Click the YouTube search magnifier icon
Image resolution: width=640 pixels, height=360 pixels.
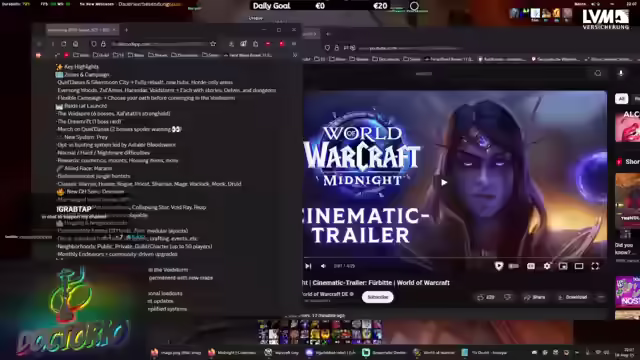pos(598,73)
